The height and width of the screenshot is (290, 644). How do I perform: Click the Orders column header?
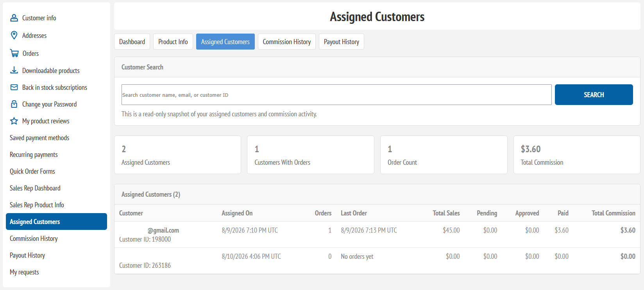[323, 213]
